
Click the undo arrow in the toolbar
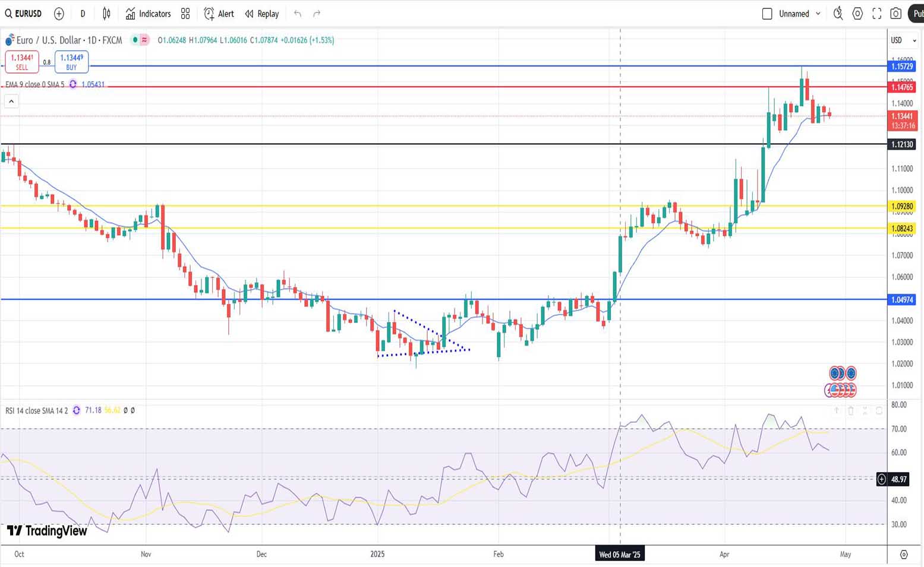point(298,14)
